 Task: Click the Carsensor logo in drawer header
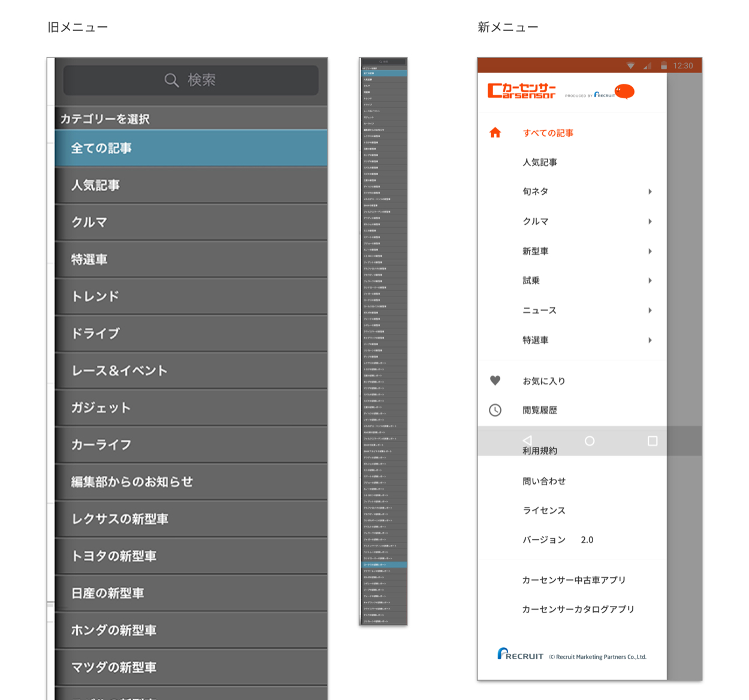(521, 91)
